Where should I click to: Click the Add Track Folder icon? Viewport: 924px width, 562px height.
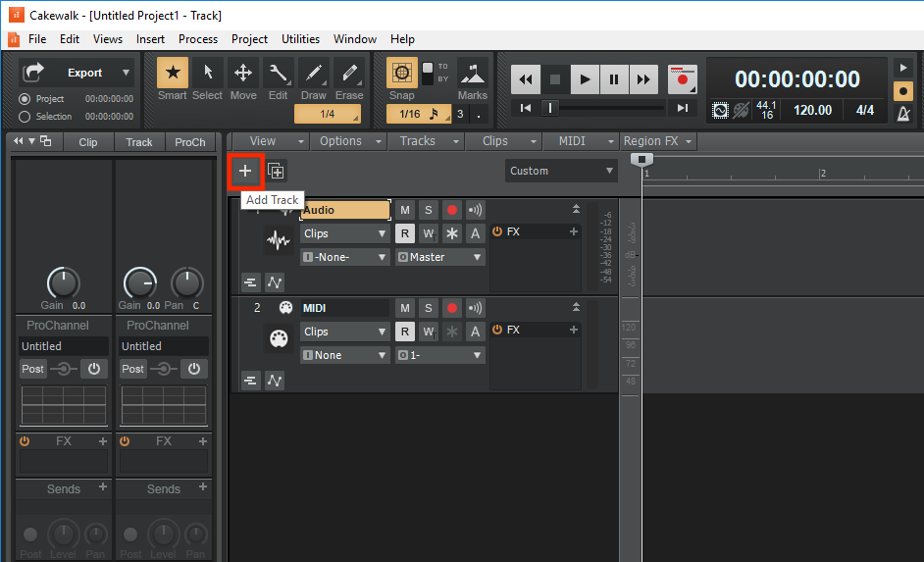tap(276, 171)
